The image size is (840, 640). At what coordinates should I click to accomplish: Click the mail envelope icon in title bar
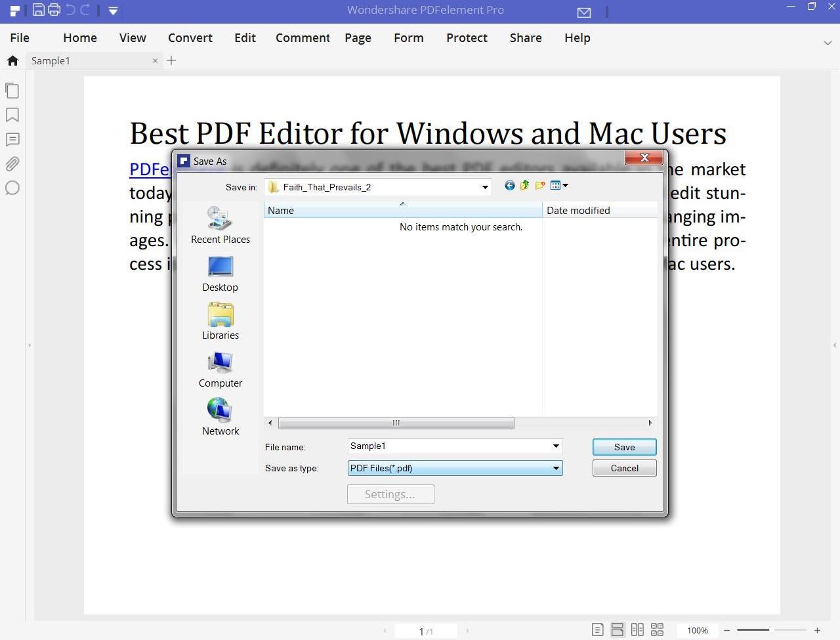(x=584, y=12)
